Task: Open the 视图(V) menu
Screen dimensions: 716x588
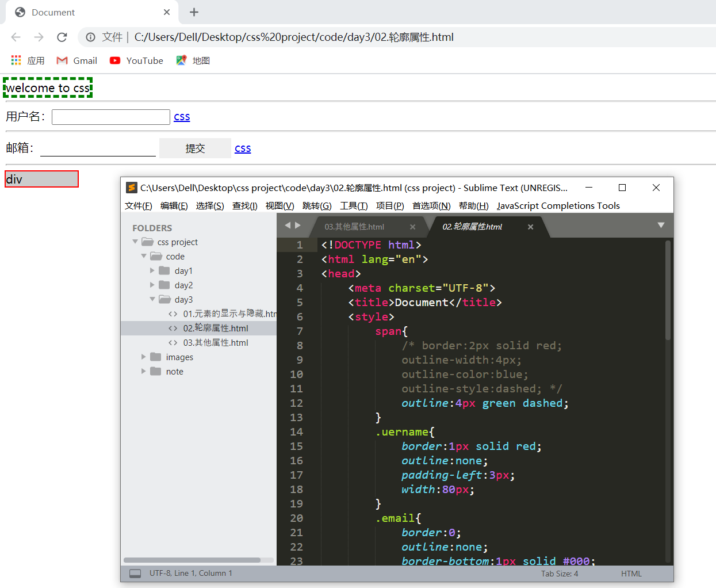Action: [x=280, y=205]
